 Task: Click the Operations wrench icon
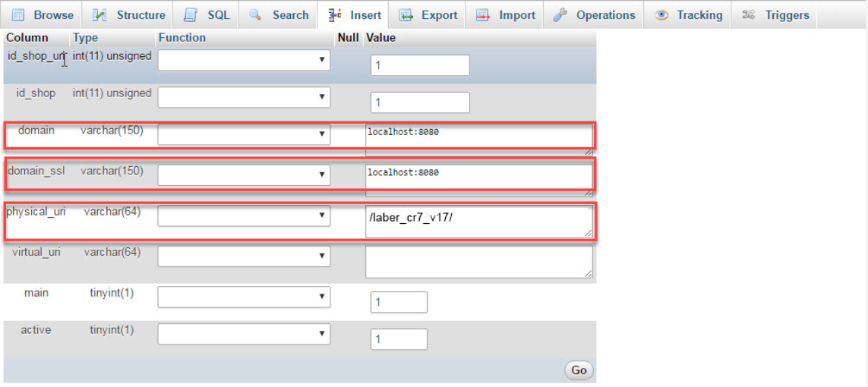click(x=560, y=15)
